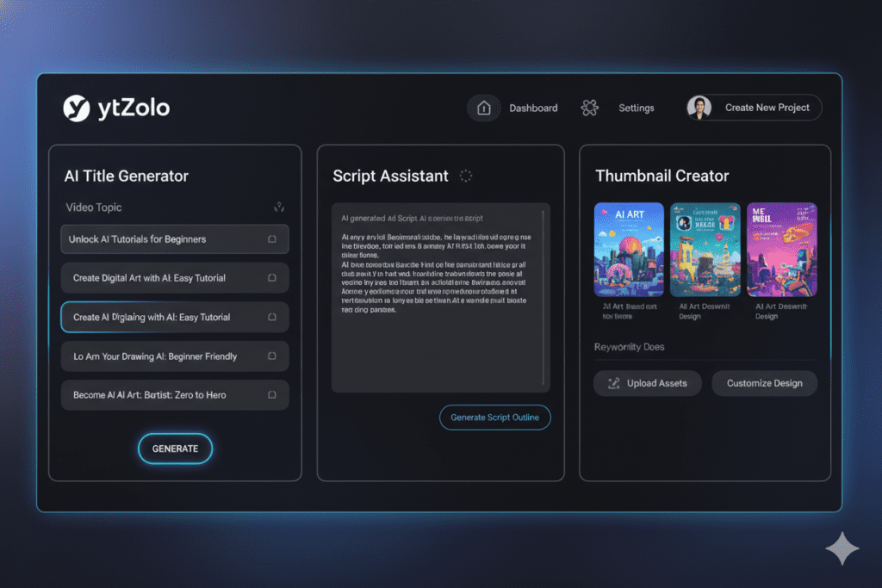This screenshot has width=882, height=588.
Task: Click square icon on Zero to Hero row
Action: 272,395
